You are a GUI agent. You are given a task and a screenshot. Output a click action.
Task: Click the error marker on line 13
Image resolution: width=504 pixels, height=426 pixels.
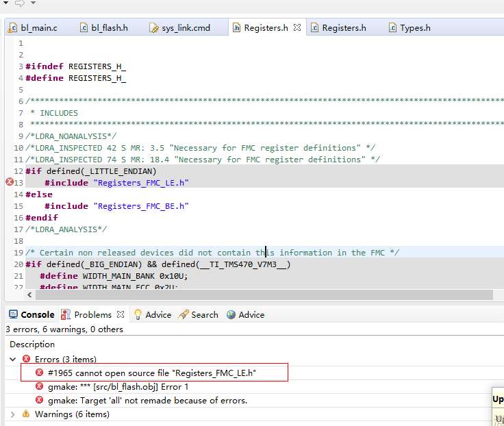pos(10,182)
